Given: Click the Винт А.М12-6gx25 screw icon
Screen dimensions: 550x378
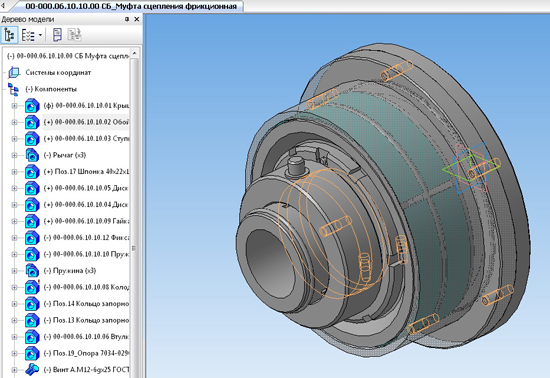Looking at the screenshot, I should pyautogui.click(x=32, y=369).
